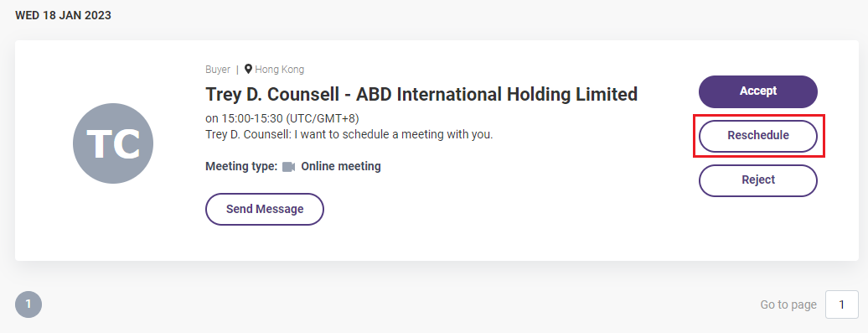Click the Go to page label
Viewport: 868px width, 333px height.
coord(788,304)
